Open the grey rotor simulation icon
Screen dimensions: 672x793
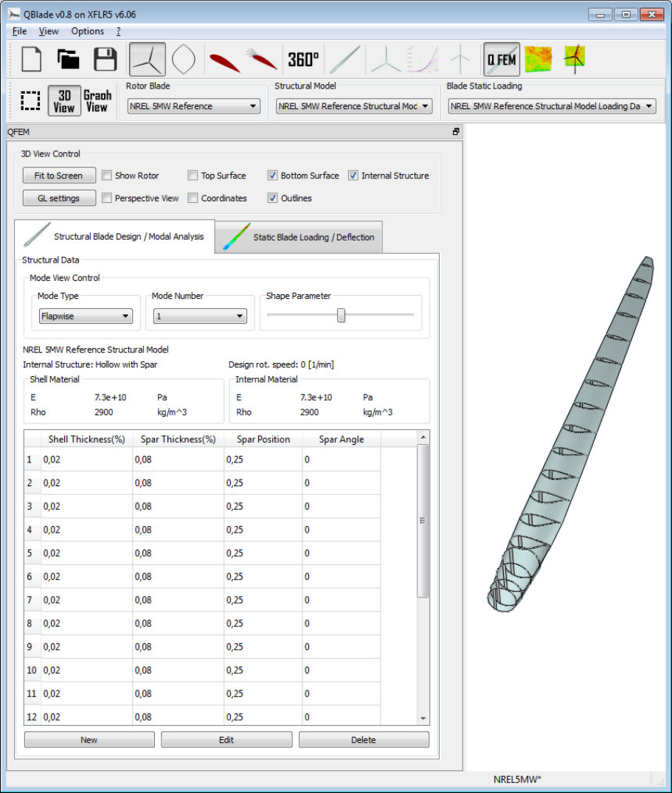386,60
